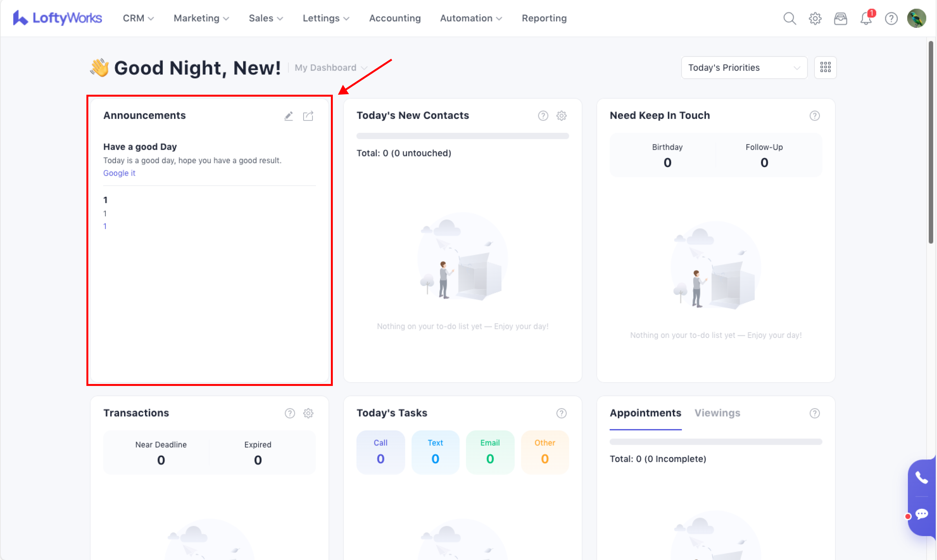The image size is (937, 560).
Task: Click the edit pencil icon in Announcements
Action: pyautogui.click(x=289, y=116)
